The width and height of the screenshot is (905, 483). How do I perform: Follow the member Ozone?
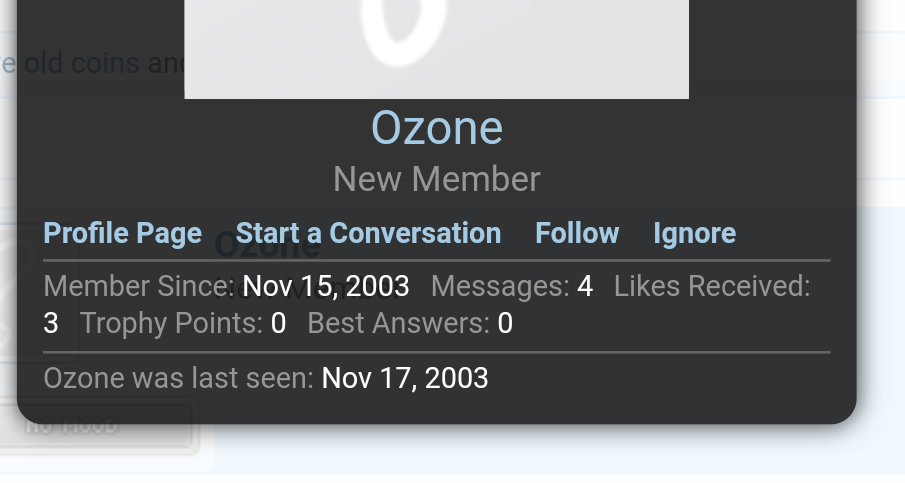click(x=577, y=233)
